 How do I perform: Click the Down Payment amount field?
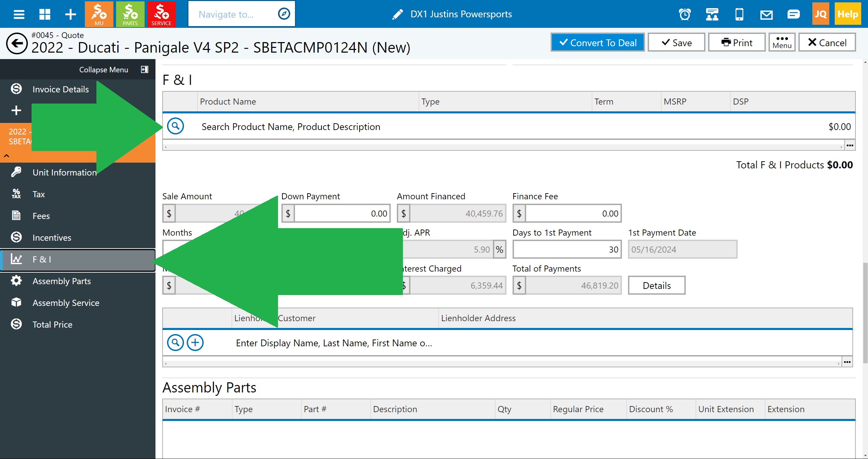[342, 214]
